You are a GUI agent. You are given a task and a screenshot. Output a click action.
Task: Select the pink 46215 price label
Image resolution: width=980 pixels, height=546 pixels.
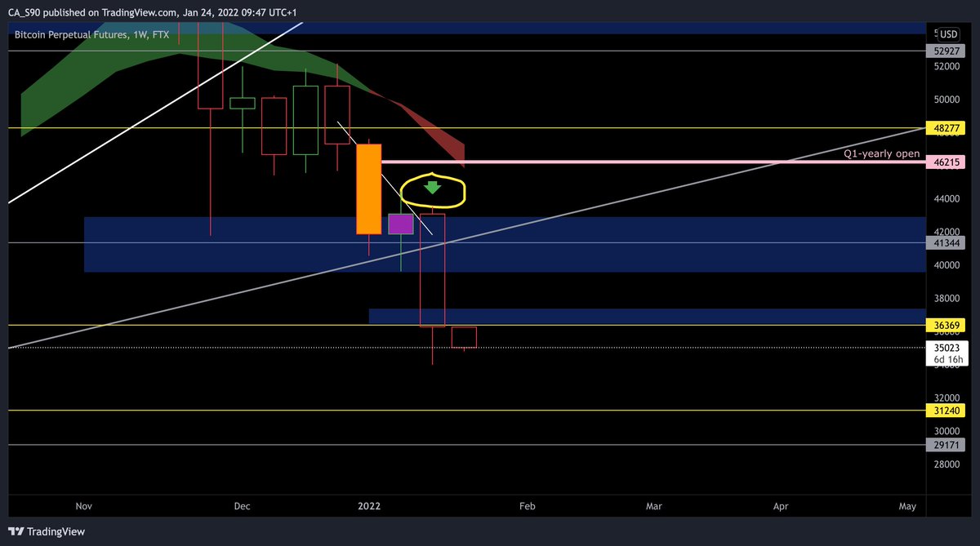pyautogui.click(x=947, y=163)
